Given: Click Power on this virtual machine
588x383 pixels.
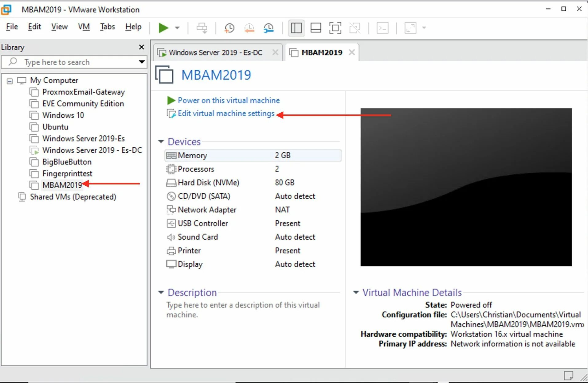Looking at the screenshot, I should point(229,100).
